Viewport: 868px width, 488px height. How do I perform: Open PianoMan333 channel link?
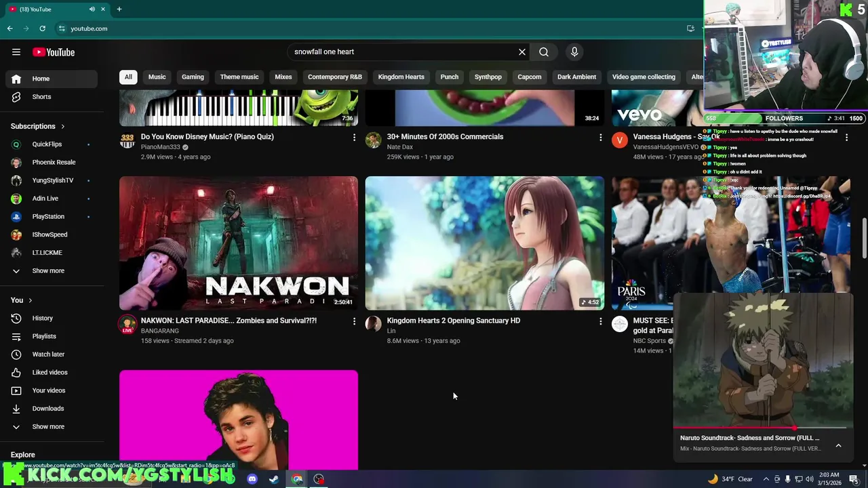(x=160, y=147)
